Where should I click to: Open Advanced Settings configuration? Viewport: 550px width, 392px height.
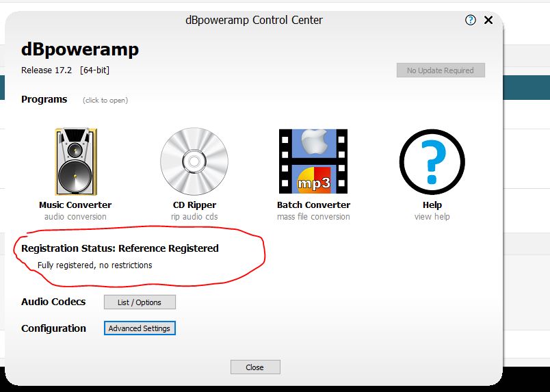click(x=140, y=328)
